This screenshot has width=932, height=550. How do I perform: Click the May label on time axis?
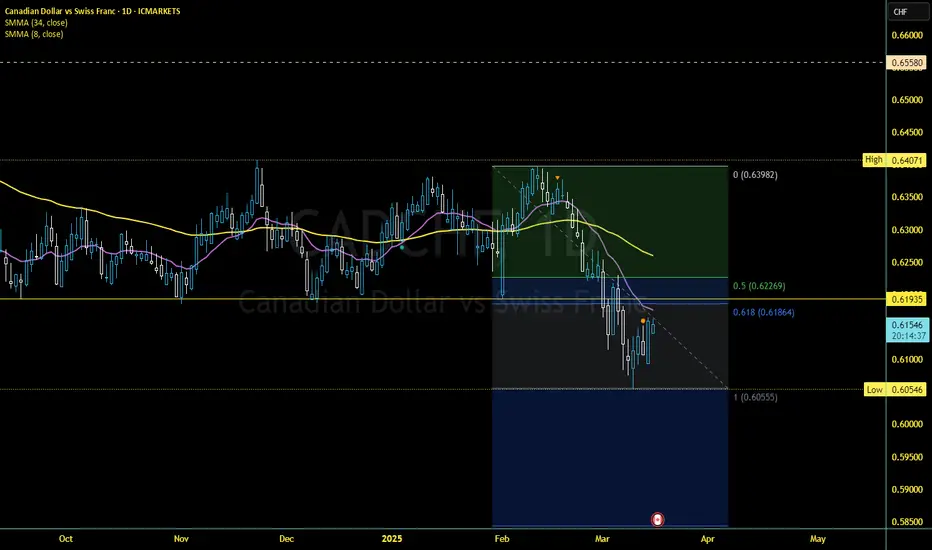817,539
